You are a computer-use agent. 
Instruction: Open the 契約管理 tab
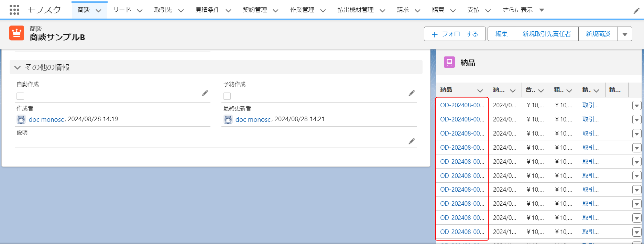click(x=255, y=10)
